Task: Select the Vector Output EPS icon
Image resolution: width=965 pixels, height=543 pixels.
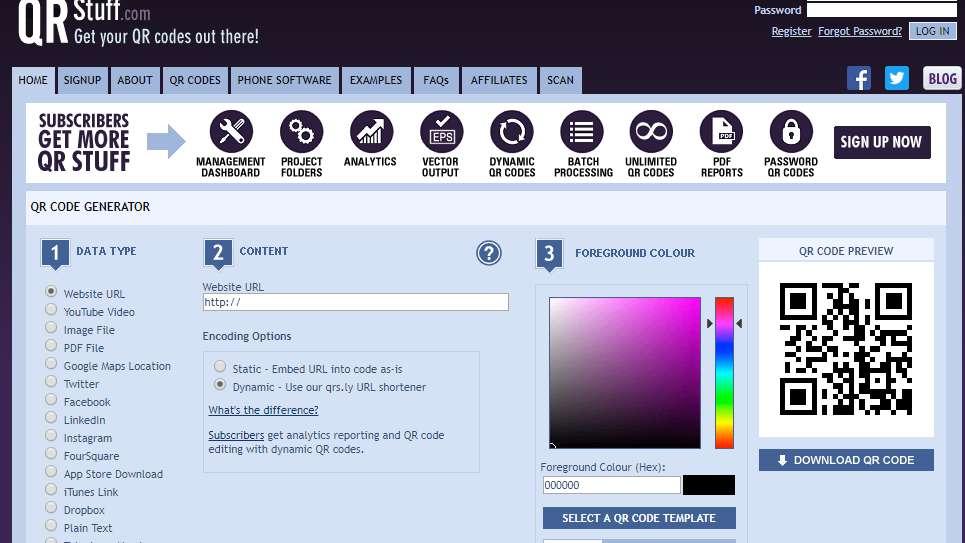Action: [441, 131]
